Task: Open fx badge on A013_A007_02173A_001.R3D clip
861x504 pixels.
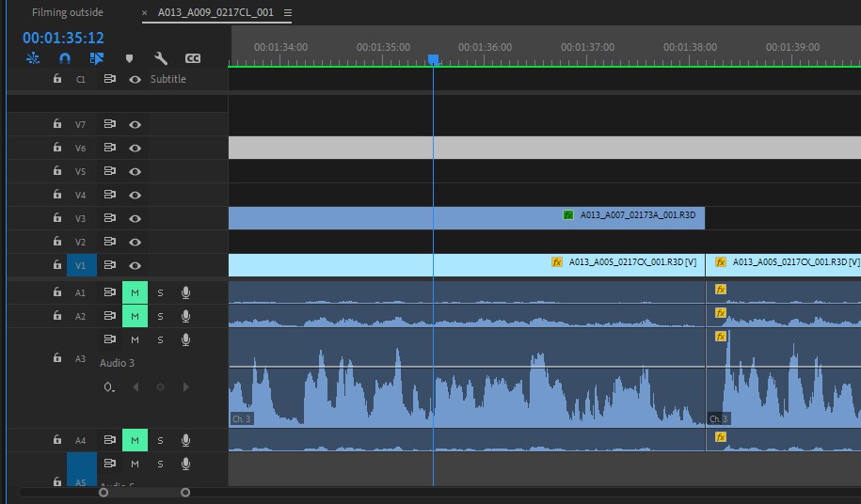Action: click(568, 215)
